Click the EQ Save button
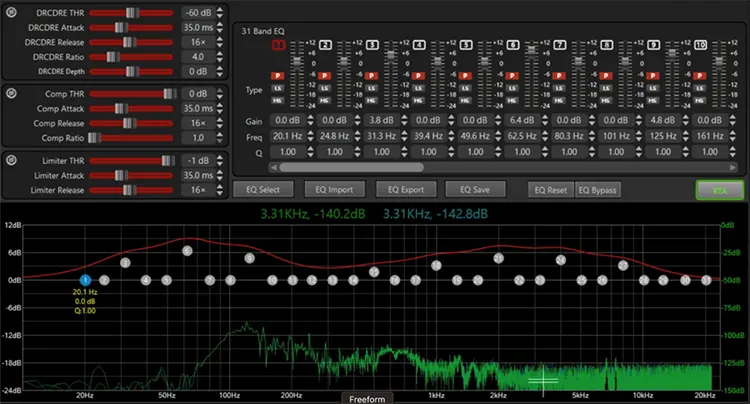 click(x=475, y=189)
